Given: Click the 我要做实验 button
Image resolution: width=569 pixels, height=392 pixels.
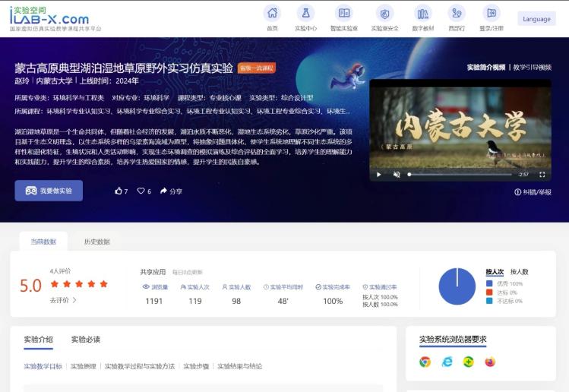Looking at the screenshot, I should point(49,191).
